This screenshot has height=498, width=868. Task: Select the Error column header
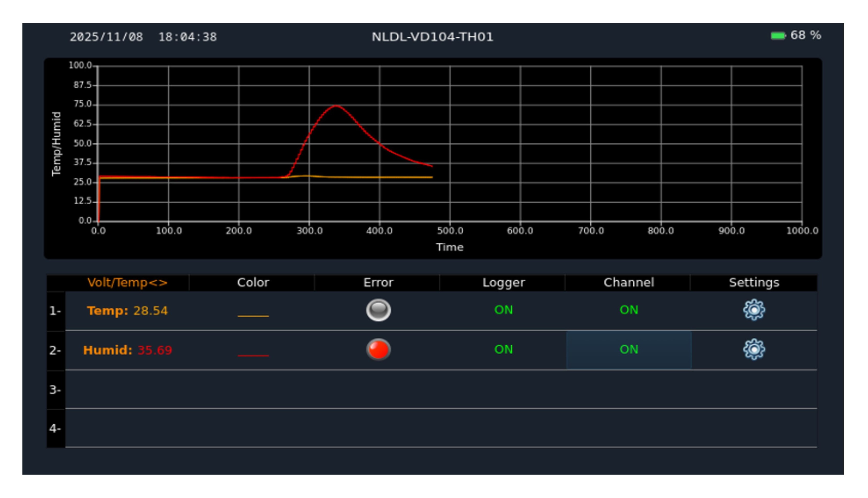378,283
